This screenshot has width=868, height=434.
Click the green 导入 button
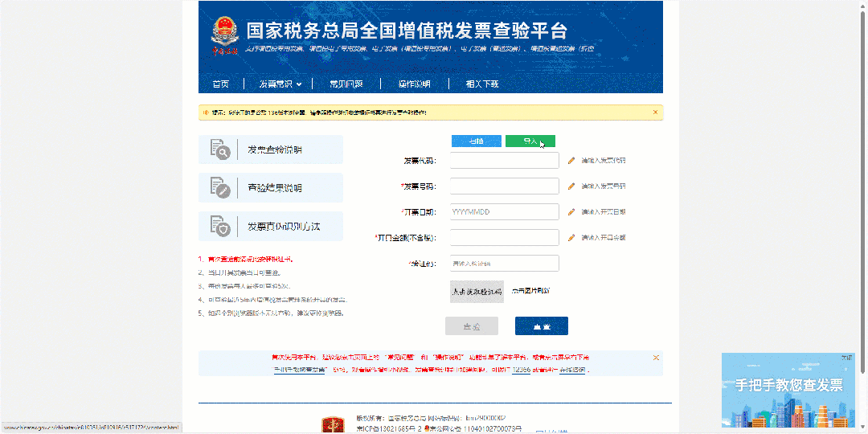(x=530, y=141)
